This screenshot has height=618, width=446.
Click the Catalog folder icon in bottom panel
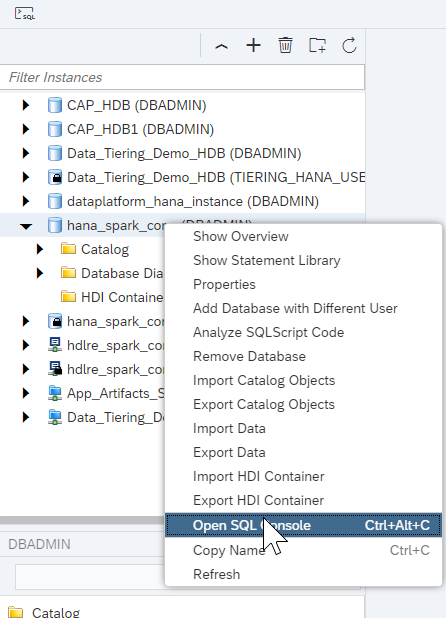click(x=16, y=612)
